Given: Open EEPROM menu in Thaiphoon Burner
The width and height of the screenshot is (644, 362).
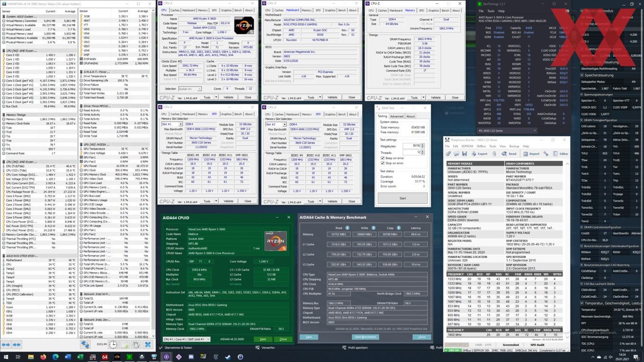Looking at the screenshot, I should (467, 146).
